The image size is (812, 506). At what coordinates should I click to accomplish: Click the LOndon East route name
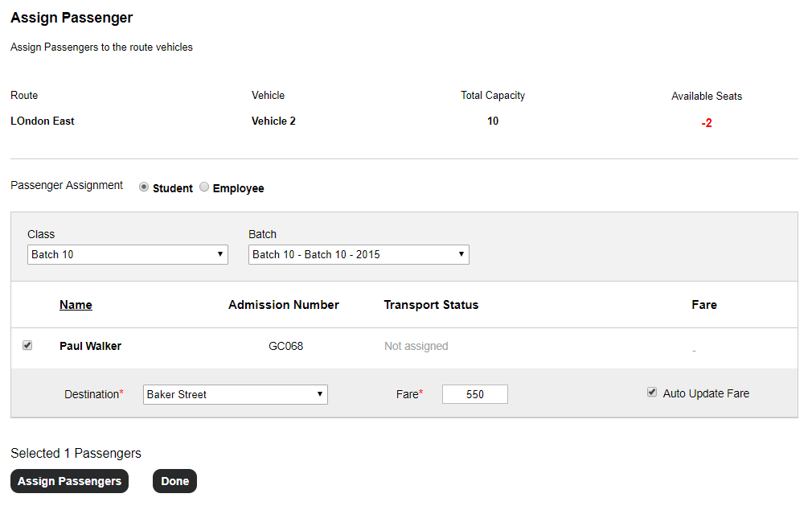pyautogui.click(x=43, y=121)
